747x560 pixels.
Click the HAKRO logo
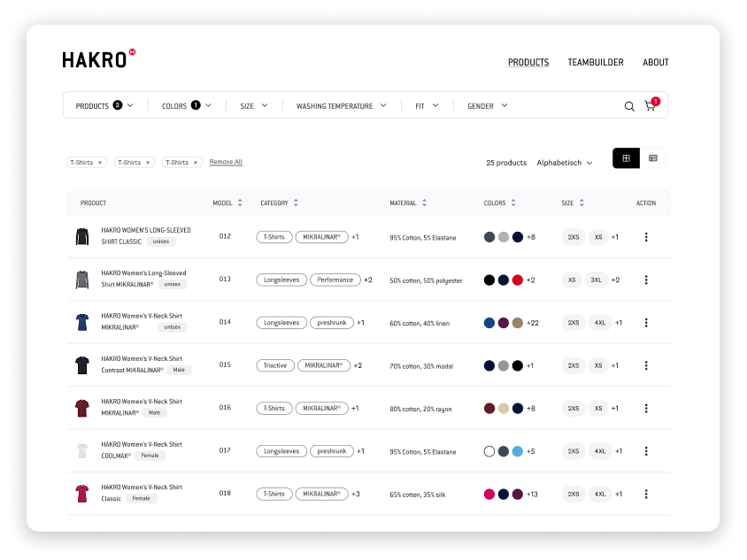coord(94,59)
